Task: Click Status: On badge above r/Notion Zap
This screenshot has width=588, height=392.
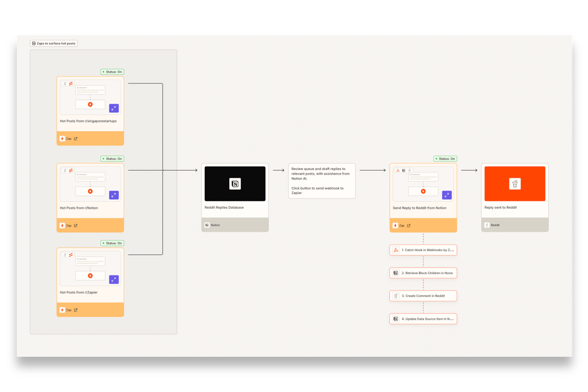Action: [112, 159]
